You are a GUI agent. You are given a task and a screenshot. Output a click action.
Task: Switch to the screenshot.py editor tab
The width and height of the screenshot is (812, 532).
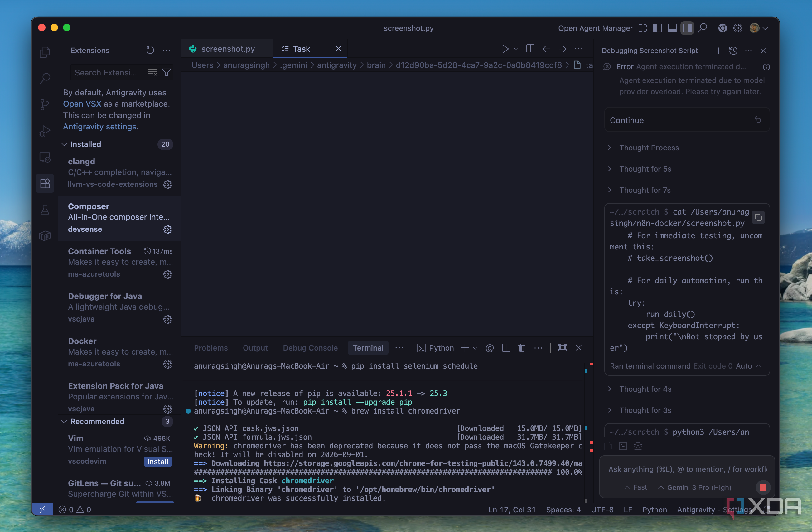coord(227,49)
